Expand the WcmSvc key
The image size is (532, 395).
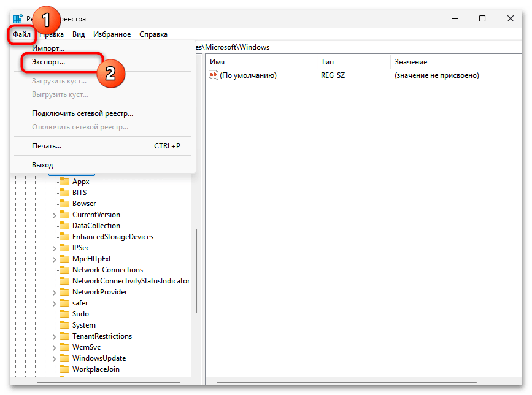click(54, 348)
